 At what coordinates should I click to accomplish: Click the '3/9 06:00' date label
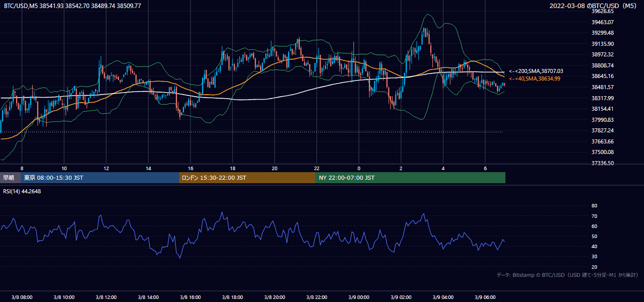tap(485, 297)
